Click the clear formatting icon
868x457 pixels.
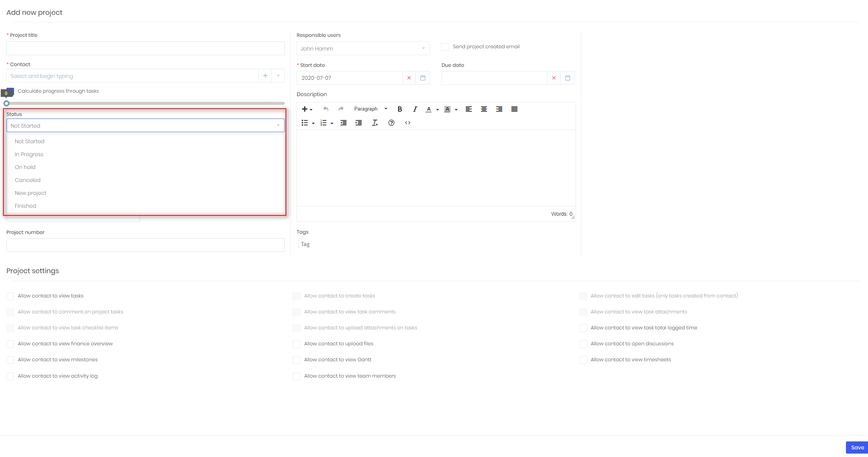(375, 123)
